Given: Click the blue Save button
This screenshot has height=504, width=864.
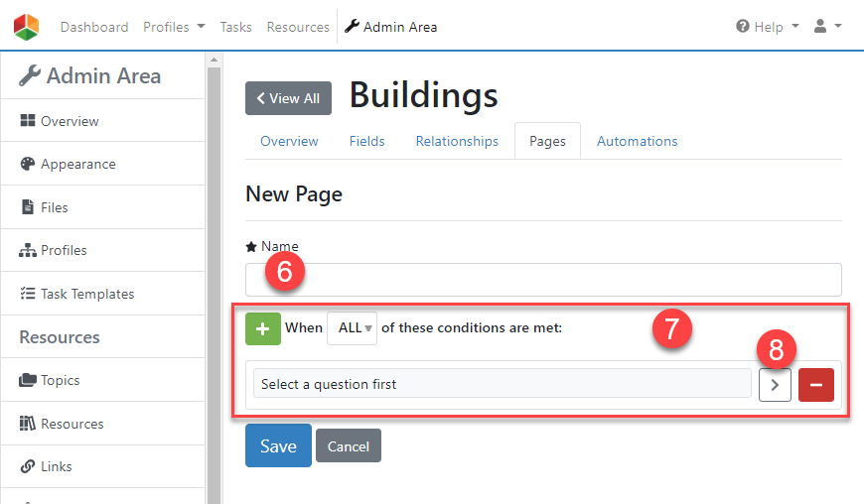Looking at the screenshot, I should click(278, 446).
